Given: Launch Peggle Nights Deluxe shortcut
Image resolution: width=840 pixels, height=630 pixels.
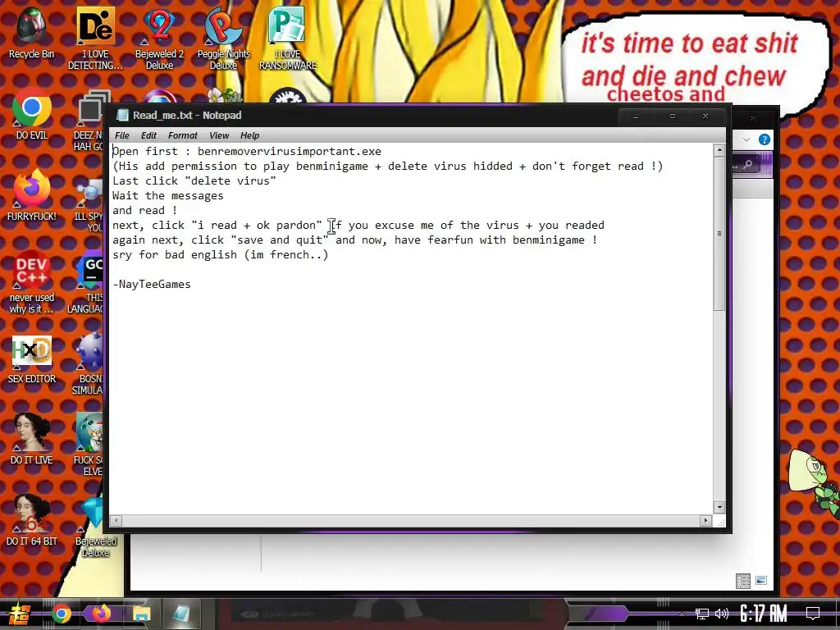Looking at the screenshot, I should tap(223, 39).
